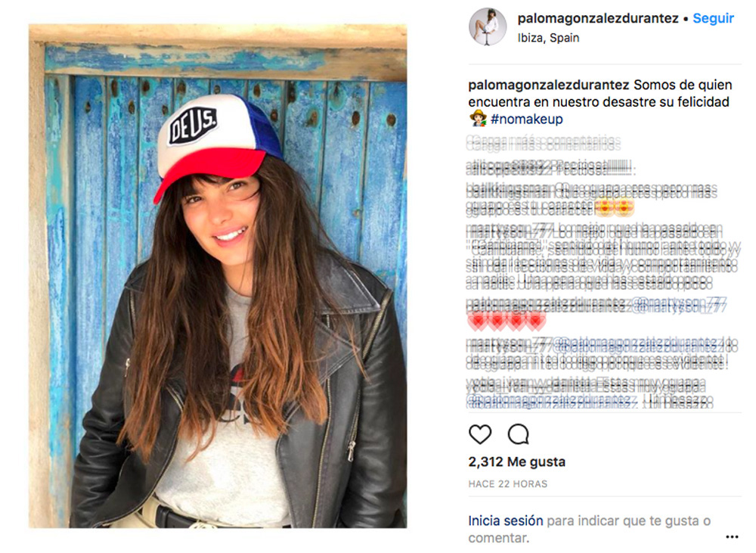Click the farmer emoji in the caption
Image resolution: width=756 pixels, height=553 pixels.
(478, 118)
